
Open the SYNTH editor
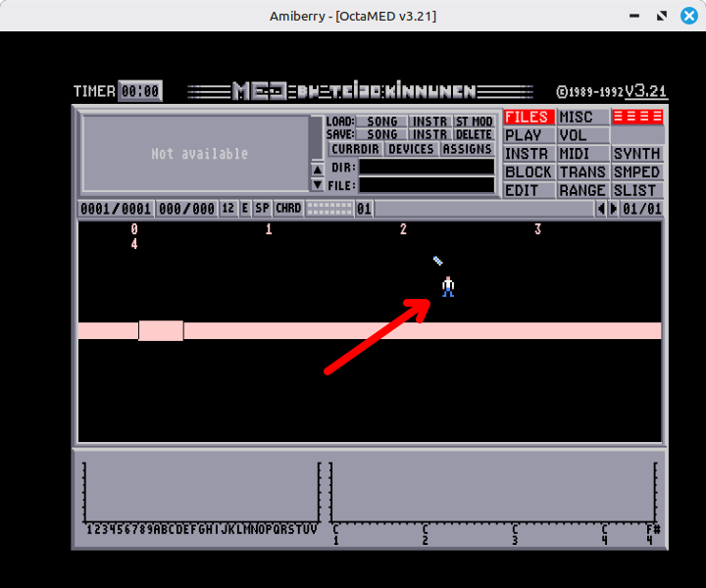point(637,154)
